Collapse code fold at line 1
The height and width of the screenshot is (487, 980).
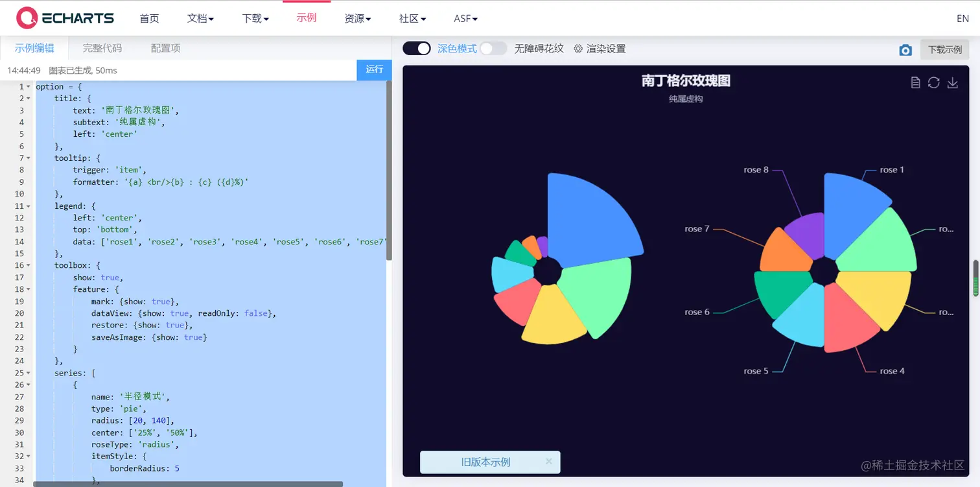point(29,86)
